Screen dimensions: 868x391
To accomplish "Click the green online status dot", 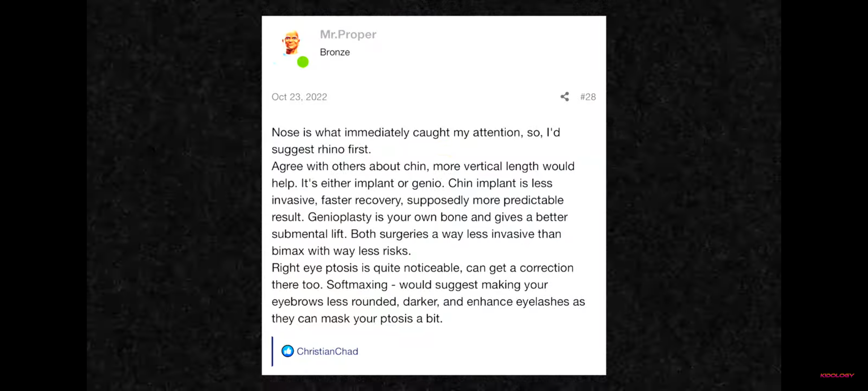I will [x=303, y=62].
